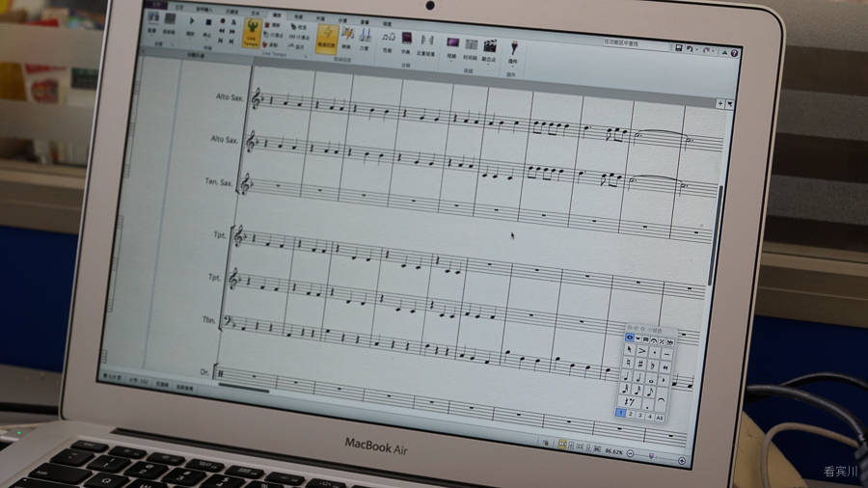The height and width of the screenshot is (488, 868).
Task: Click the undo arrow icon
Action: [x=691, y=48]
